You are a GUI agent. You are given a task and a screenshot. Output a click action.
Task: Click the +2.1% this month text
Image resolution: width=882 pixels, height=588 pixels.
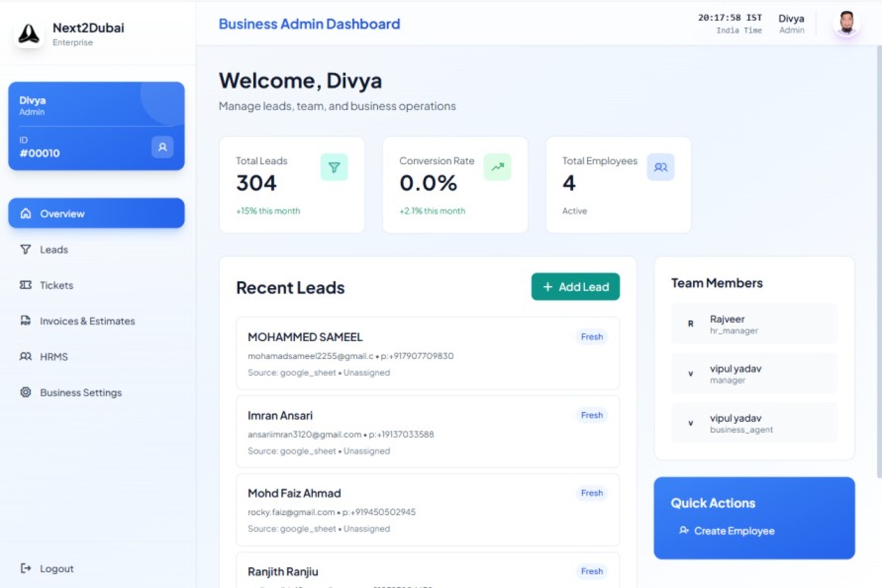[432, 211]
